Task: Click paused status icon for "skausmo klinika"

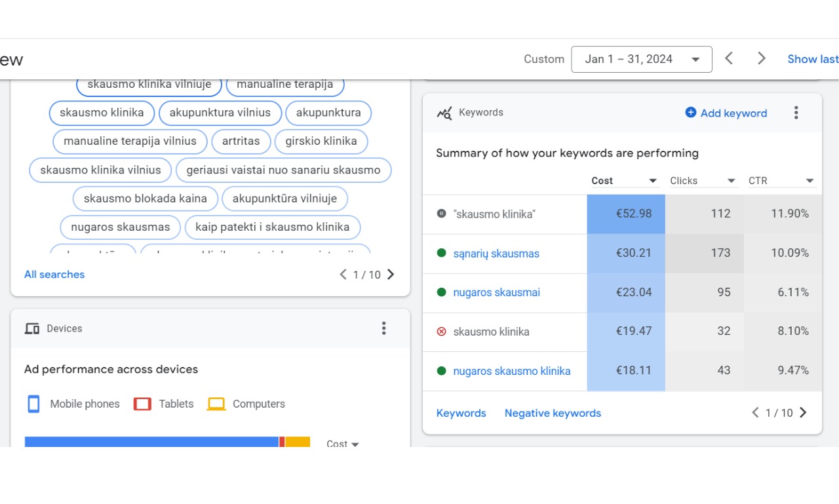Action: (x=441, y=214)
